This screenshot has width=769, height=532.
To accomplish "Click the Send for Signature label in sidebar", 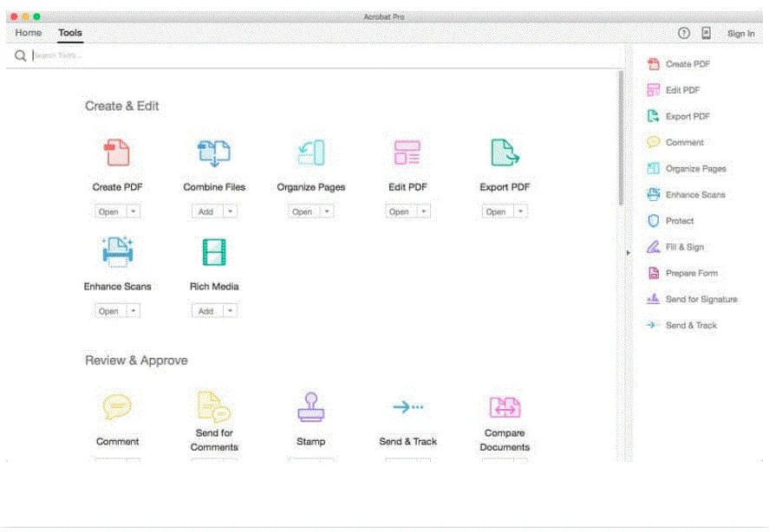I will pos(701,299).
